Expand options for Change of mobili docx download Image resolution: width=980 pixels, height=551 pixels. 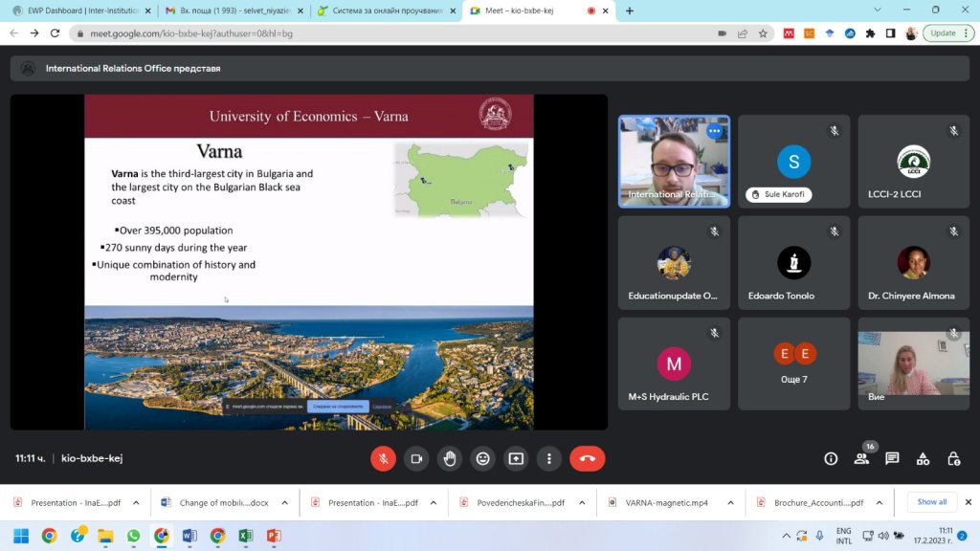pos(285,502)
